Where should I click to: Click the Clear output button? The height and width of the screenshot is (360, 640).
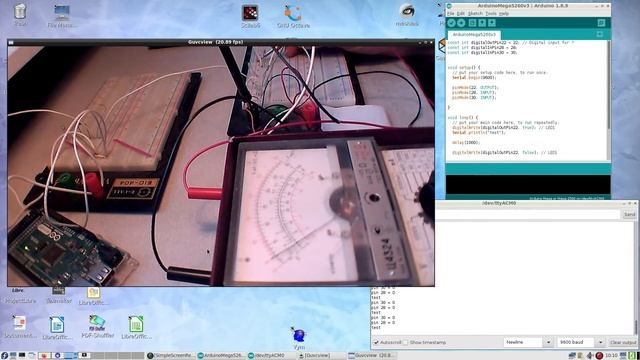click(623, 342)
